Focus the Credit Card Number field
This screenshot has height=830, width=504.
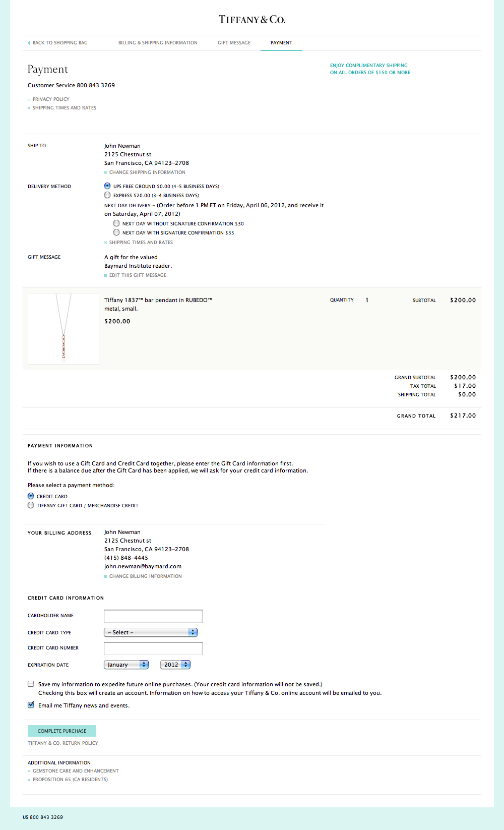click(x=153, y=648)
